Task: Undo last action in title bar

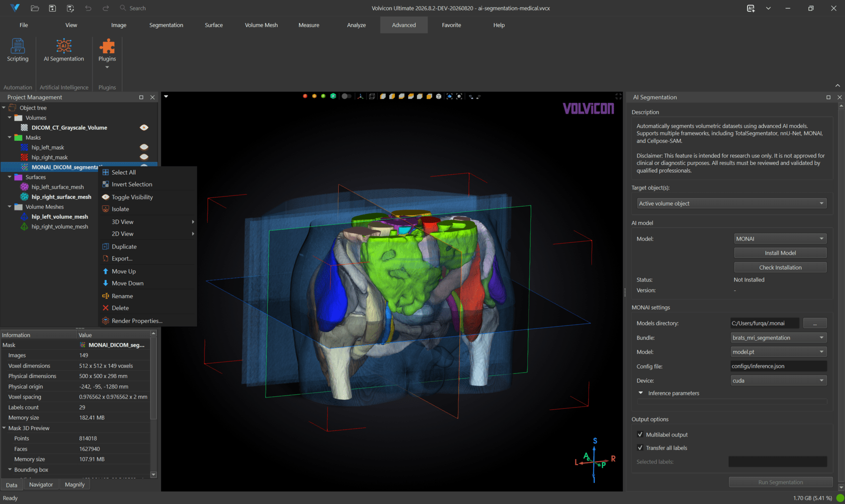Action: (x=88, y=8)
